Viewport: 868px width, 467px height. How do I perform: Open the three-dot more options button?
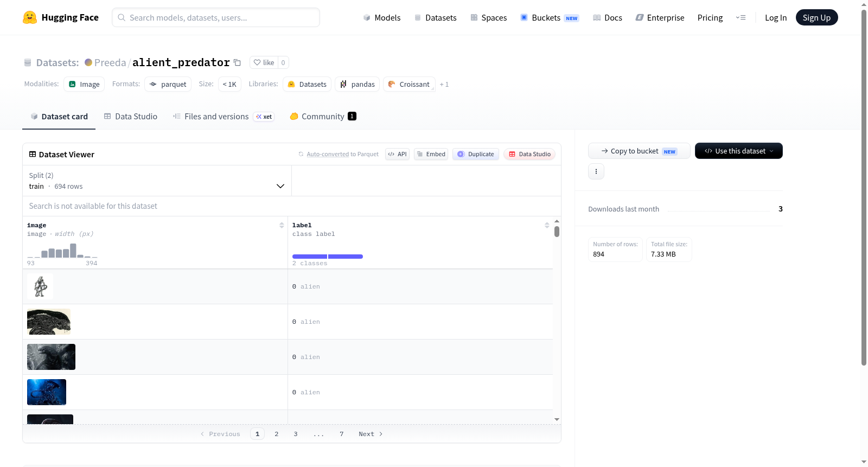(596, 171)
